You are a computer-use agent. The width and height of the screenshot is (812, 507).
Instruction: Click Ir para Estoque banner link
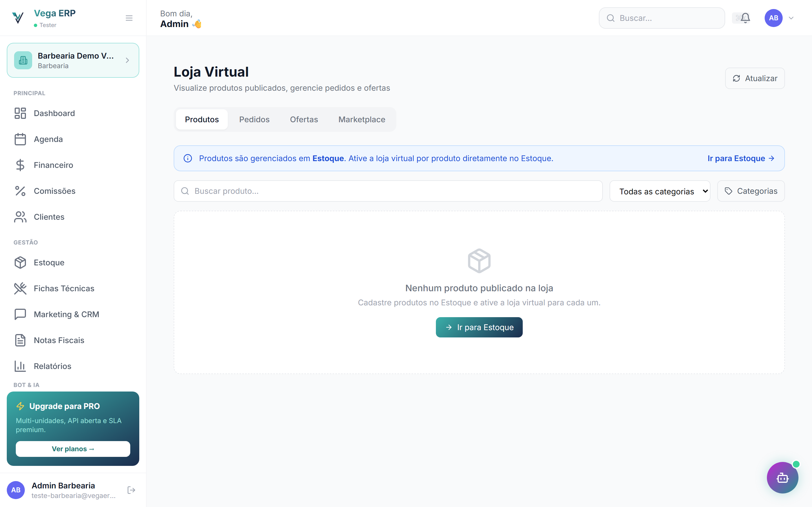[x=741, y=158]
